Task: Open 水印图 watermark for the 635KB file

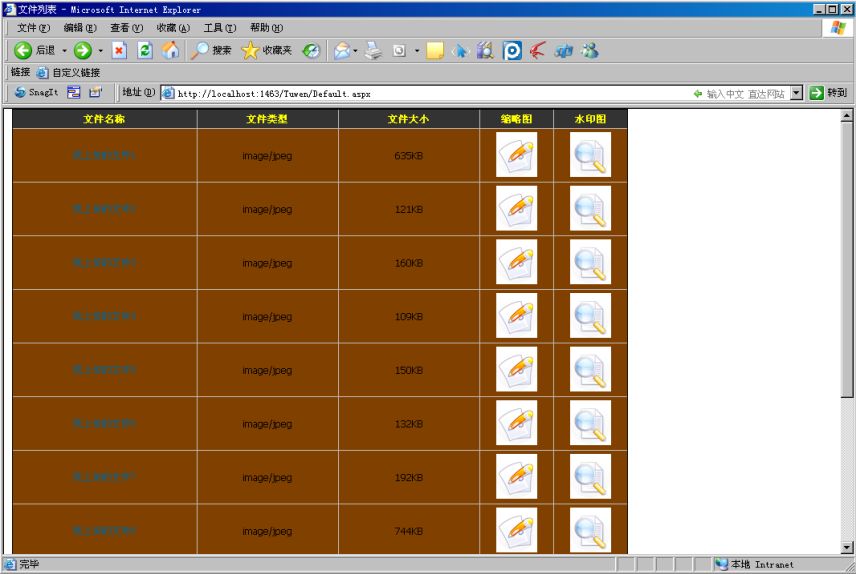Action: pyautogui.click(x=590, y=155)
